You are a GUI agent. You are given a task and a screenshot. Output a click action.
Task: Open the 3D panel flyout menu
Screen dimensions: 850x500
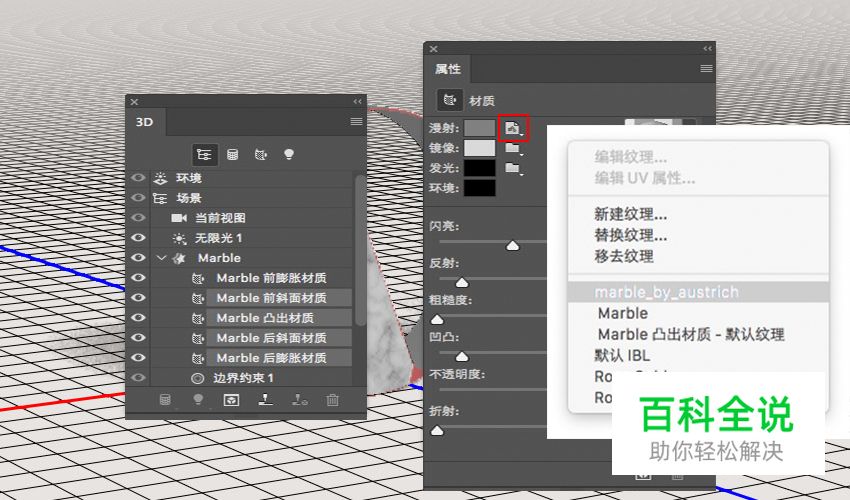(x=356, y=121)
